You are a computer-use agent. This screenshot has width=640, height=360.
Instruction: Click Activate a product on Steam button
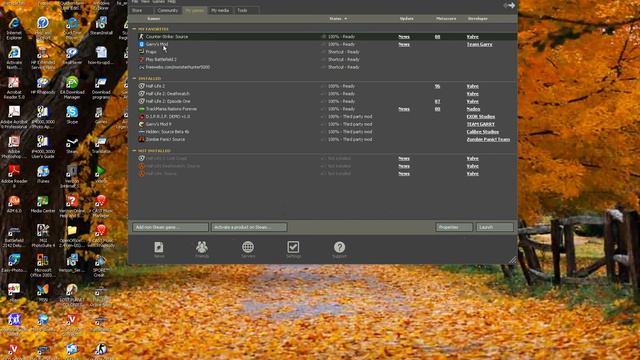[x=249, y=227]
